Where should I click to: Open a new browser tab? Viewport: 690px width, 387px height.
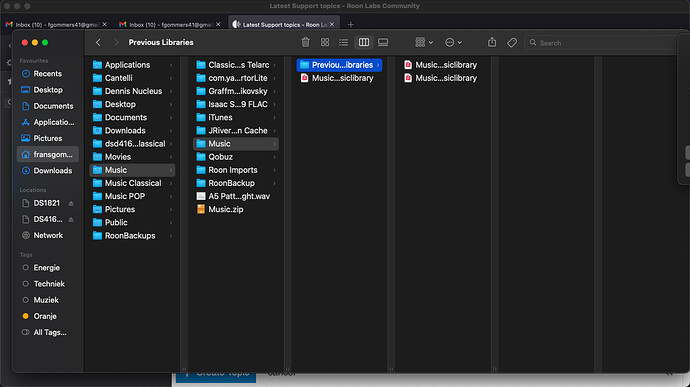click(351, 25)
